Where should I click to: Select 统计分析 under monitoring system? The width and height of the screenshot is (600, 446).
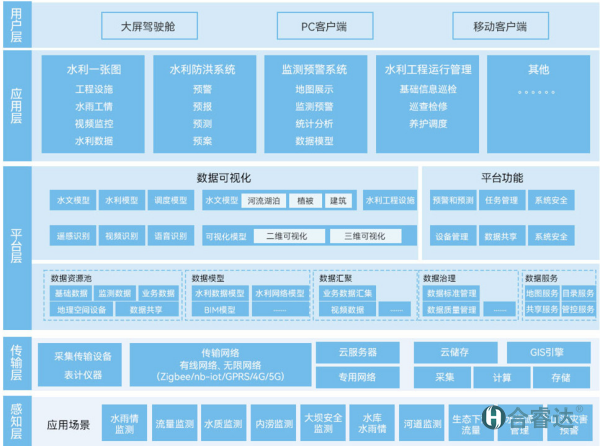[314, 123]
